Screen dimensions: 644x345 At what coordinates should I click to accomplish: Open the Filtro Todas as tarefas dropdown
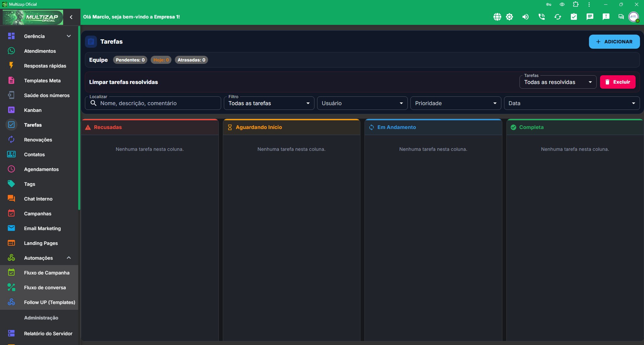pos(269,103)
